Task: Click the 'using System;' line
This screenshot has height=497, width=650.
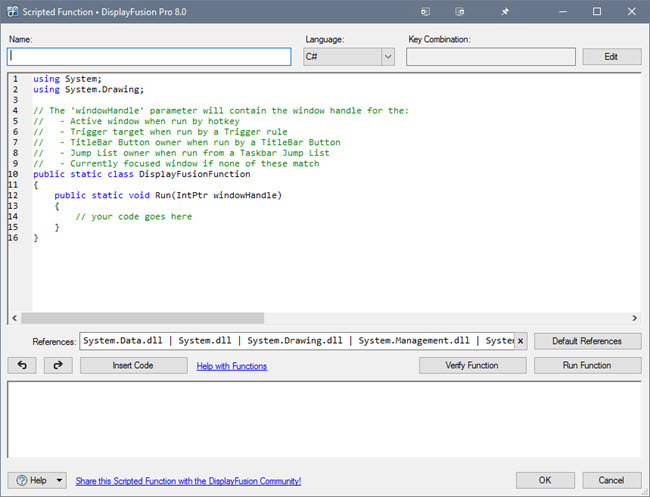Action: [x=67, y=79]
